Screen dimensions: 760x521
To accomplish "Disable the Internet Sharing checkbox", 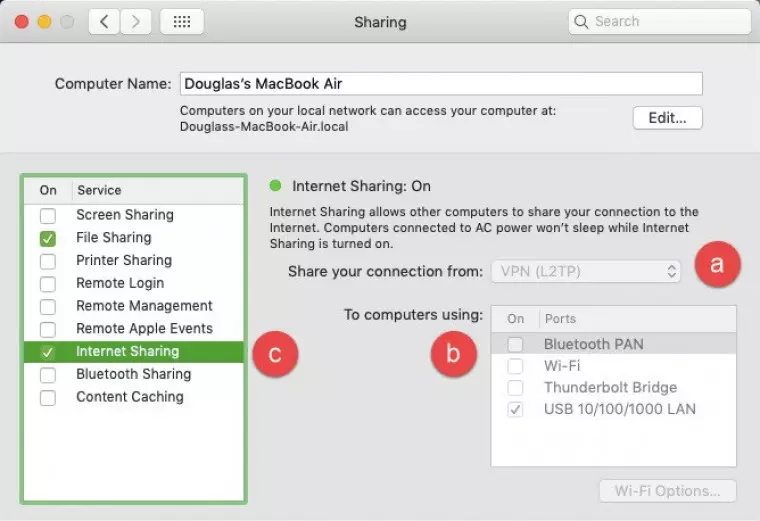I will 48,352.
